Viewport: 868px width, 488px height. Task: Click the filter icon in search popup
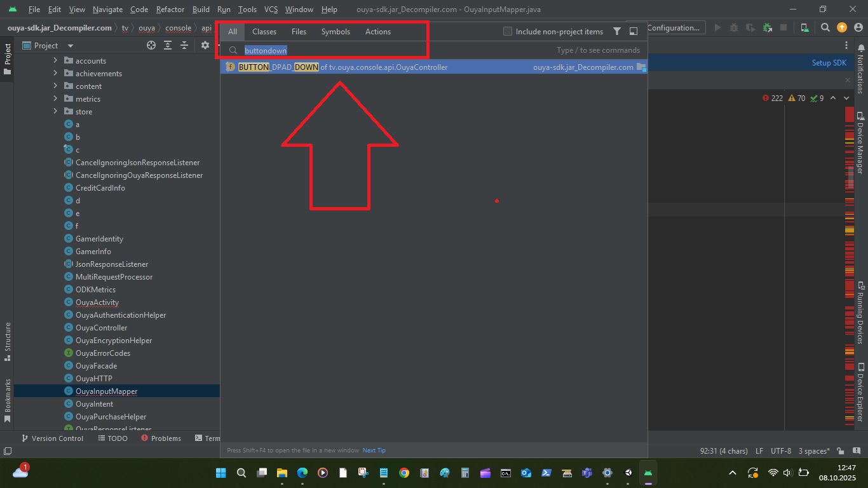click(617, 32)
